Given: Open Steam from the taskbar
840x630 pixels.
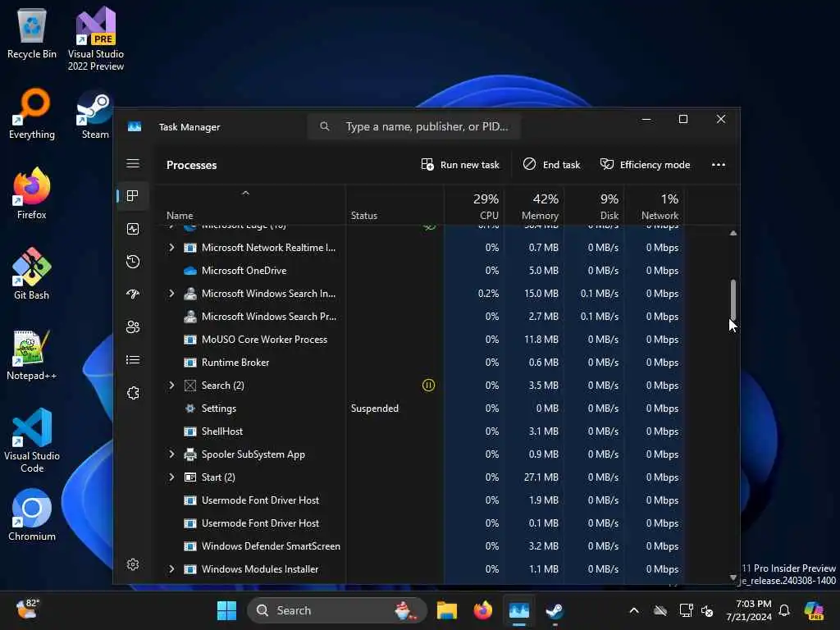Looking at the screenshot, I should pyautogui.click(x=555, y=610).
